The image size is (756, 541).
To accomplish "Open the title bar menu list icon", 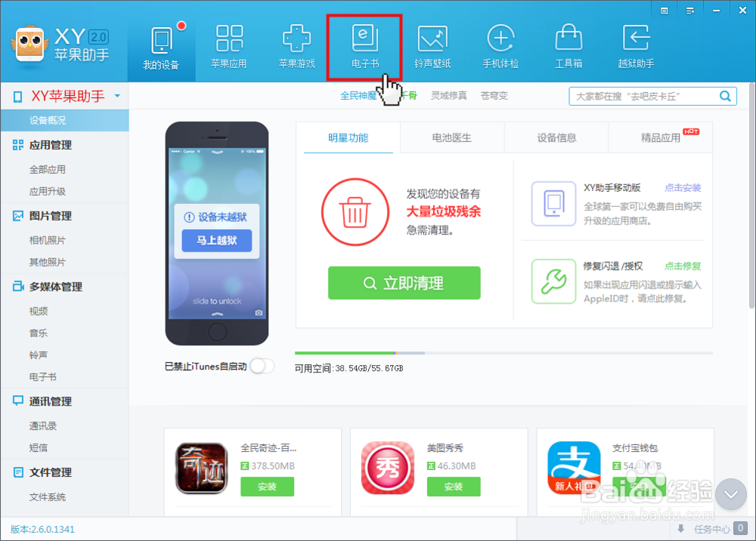I will [690, 11].
